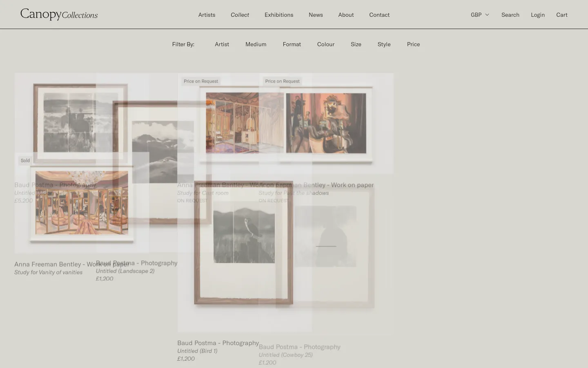
Task: Open the Artists menu item
Action: point(207,15)
